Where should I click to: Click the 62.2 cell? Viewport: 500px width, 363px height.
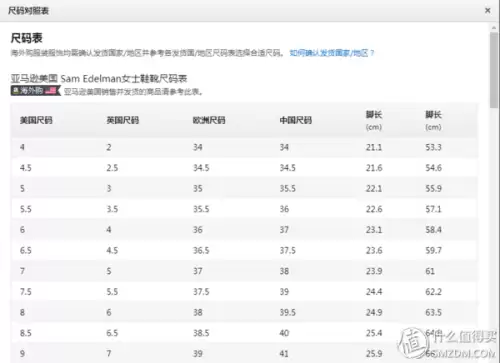point(433,292)
